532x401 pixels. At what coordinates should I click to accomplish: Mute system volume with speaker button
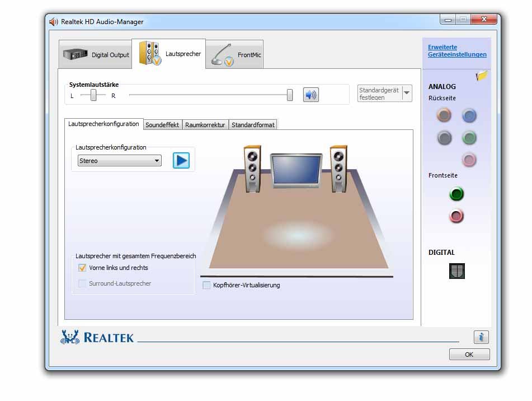(310, 95)
